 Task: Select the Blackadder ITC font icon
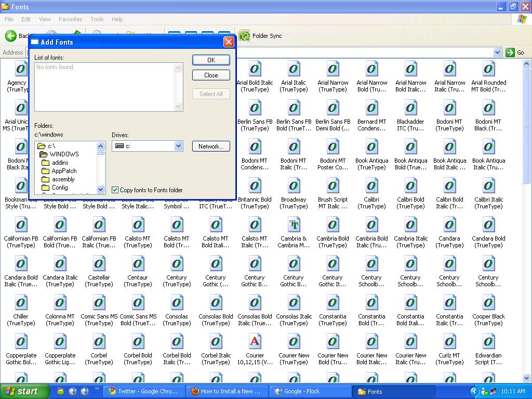click(410, 108)
